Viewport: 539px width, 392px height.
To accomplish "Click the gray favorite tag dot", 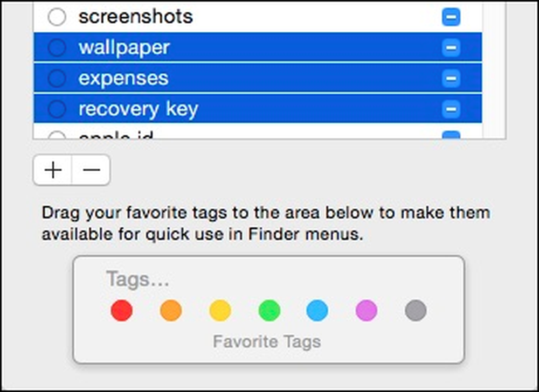I will (416, 310).
